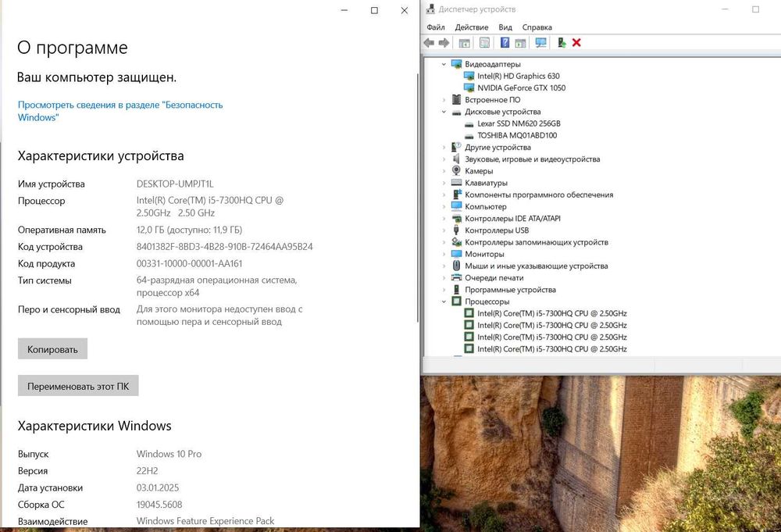Toggle show/hide console tree toolbar icon
Viewport: 781px width, 532px height.
[x=464, y=43]
